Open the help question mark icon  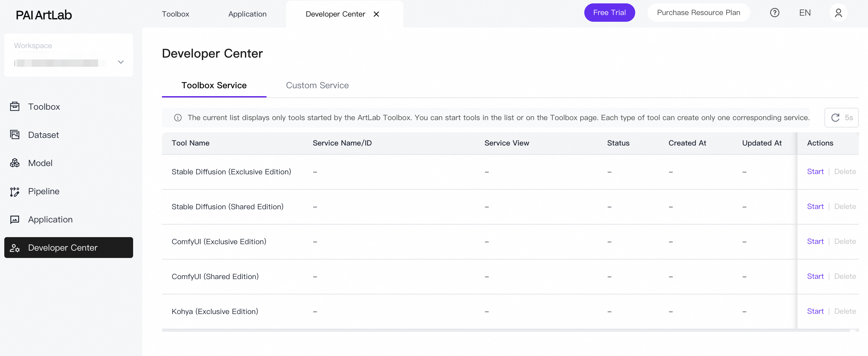(774, 13)
